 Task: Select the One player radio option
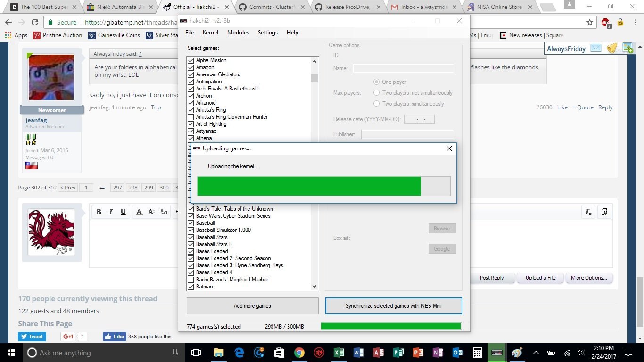tap(377, 82)
